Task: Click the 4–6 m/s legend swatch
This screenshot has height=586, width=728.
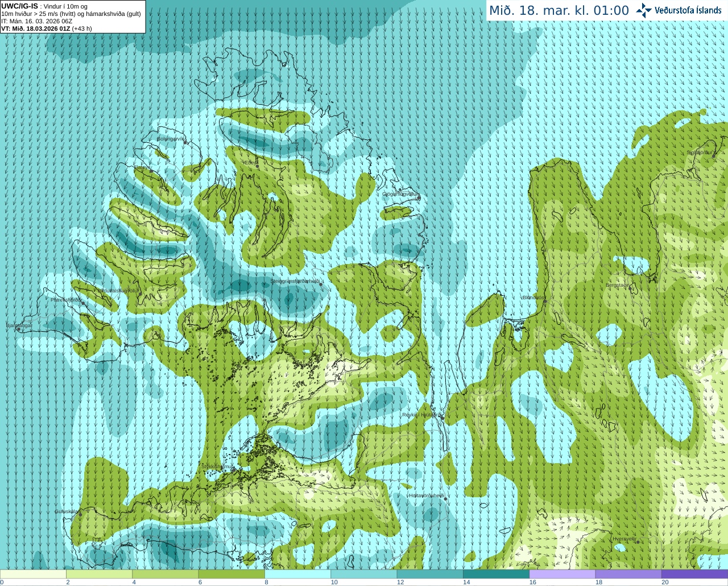Action: pyautogui.click(x=166, y=574)
